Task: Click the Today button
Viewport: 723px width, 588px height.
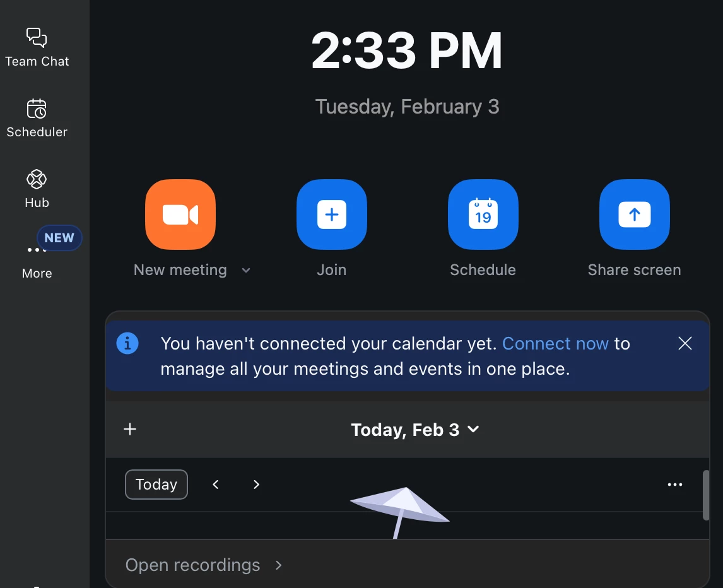Action: pyautogui.click(x=156, y=485)
